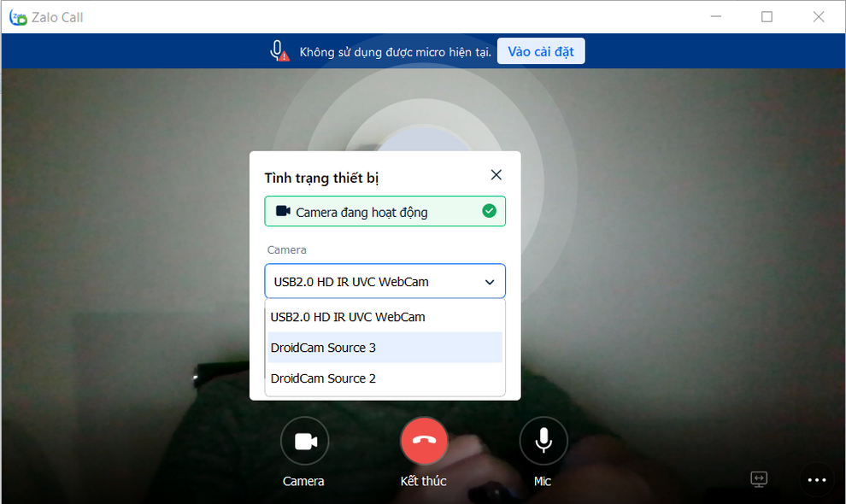Click the dropdown chevron arrow
Image resolution: width=846 pixels, height=504 pixels.
490,282
